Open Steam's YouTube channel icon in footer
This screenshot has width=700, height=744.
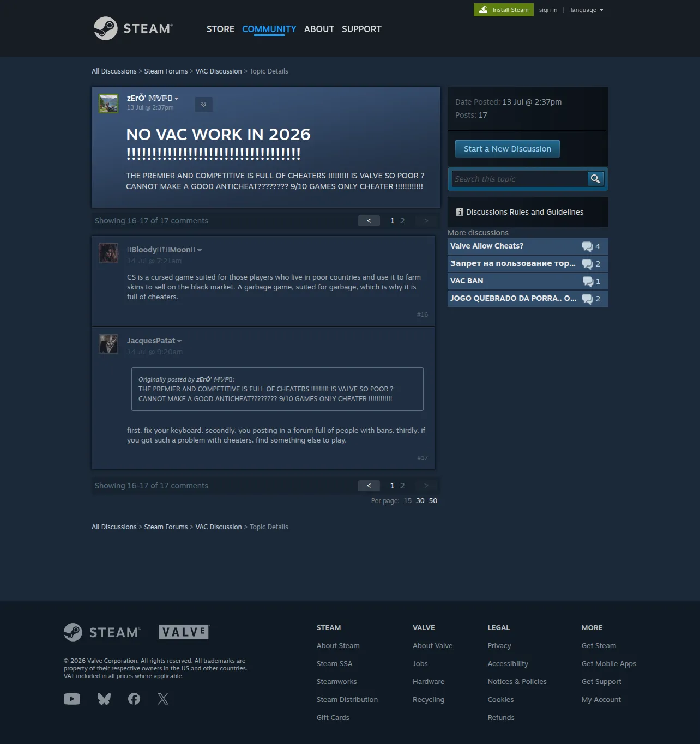click(72, 699)
